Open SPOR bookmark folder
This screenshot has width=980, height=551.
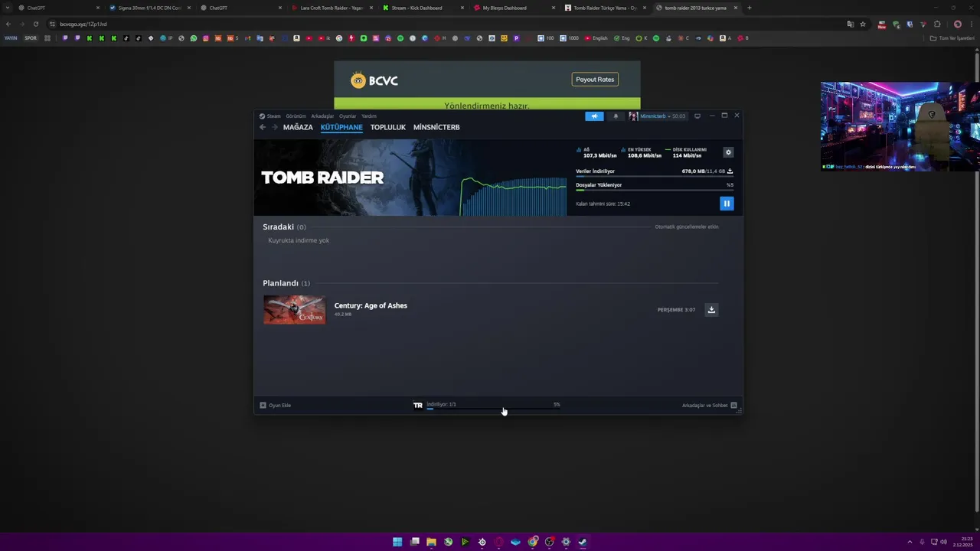(31, 37)
